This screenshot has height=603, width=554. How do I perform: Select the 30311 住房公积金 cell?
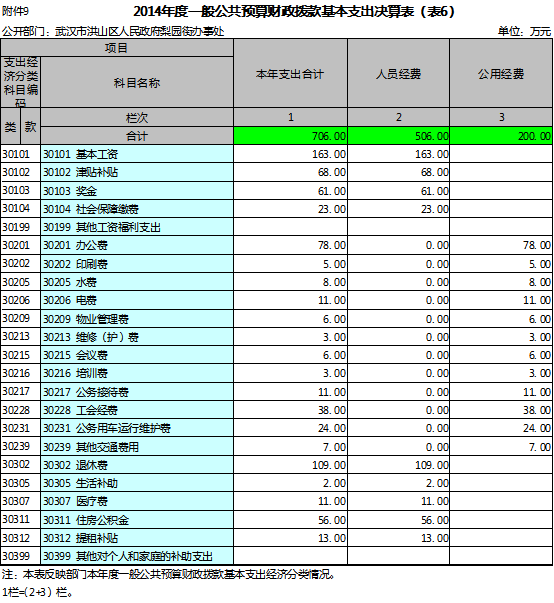(x=137, y=520)
